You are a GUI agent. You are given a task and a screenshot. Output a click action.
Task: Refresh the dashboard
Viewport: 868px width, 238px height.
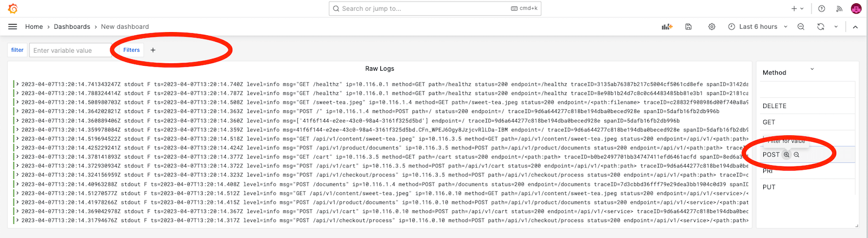click(821, 27)
